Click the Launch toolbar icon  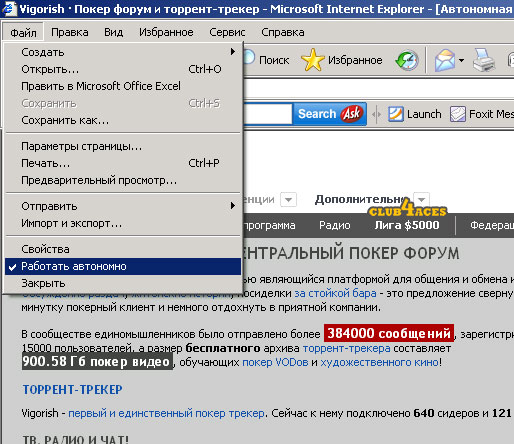click(x=396, y=114)
